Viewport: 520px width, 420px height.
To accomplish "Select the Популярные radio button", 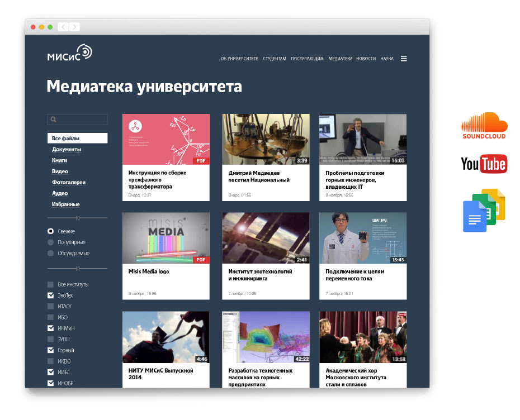I will pos(50,242).
